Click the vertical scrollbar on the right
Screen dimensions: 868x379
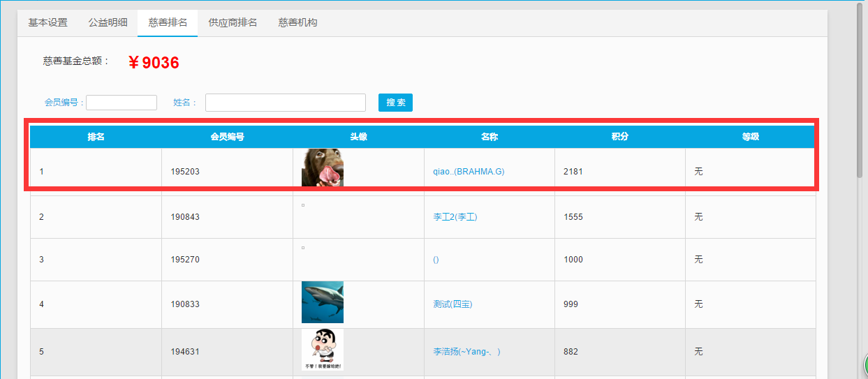(x=860, y=91)
